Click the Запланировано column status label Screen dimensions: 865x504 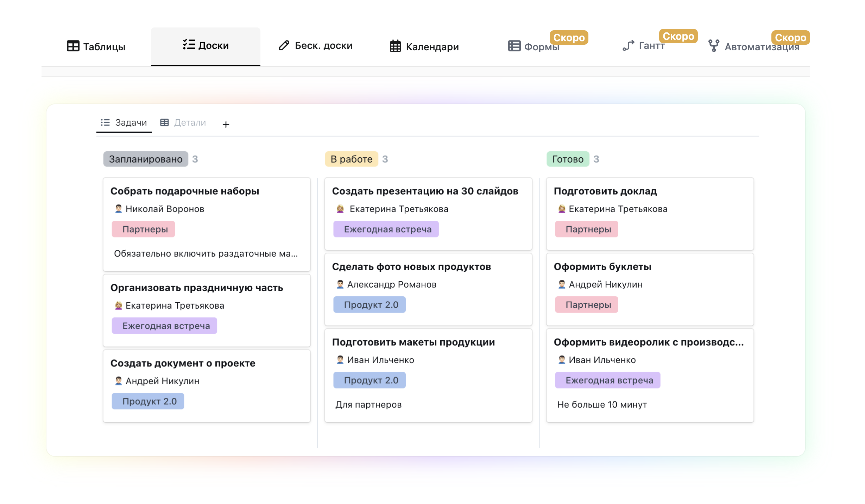tap(145, 159)
